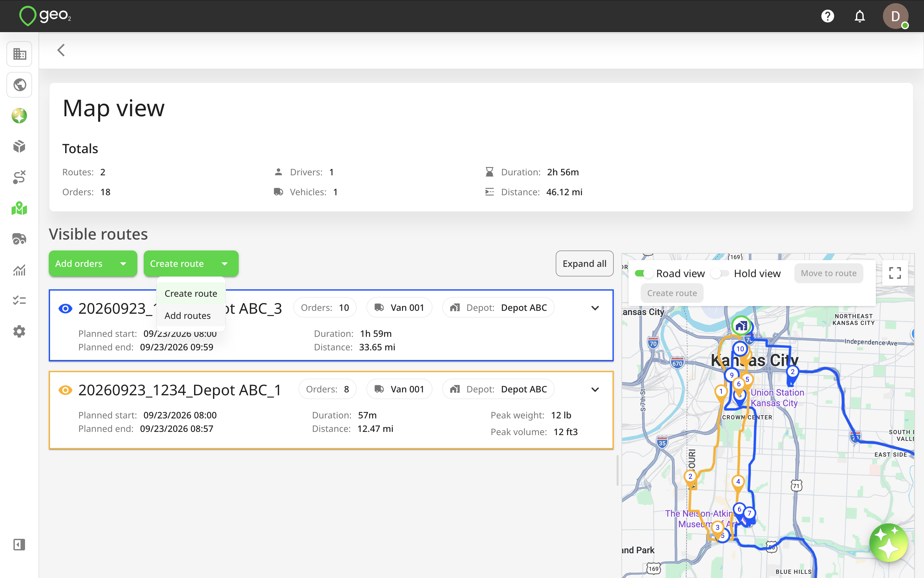
Task: Open the analytics chart sidebar icon
Action: tap(20, 270)
